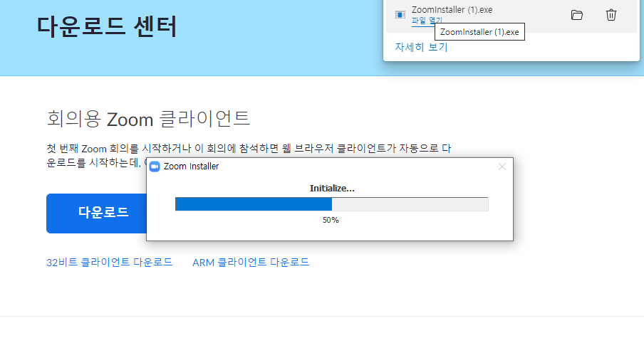Click the 50% progress label
Viewport: 644px width, 343px height.
(x=331, y=221)
